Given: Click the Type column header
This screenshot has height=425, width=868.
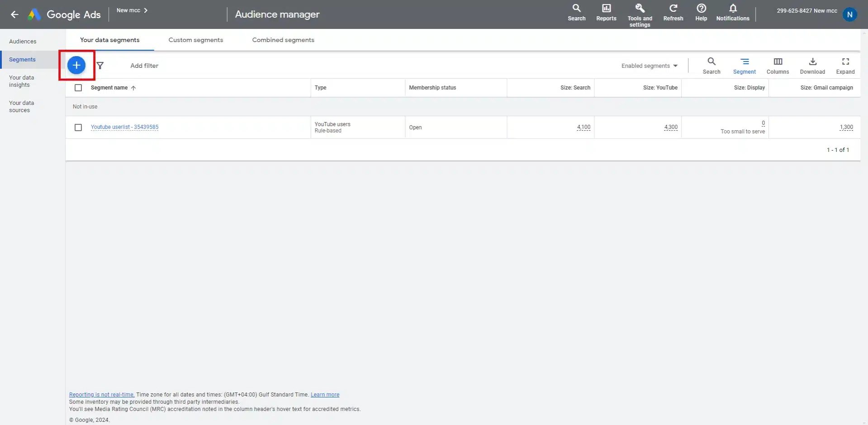Looking at the screenshot, I should pyautogui.click(x=320, y=88).
